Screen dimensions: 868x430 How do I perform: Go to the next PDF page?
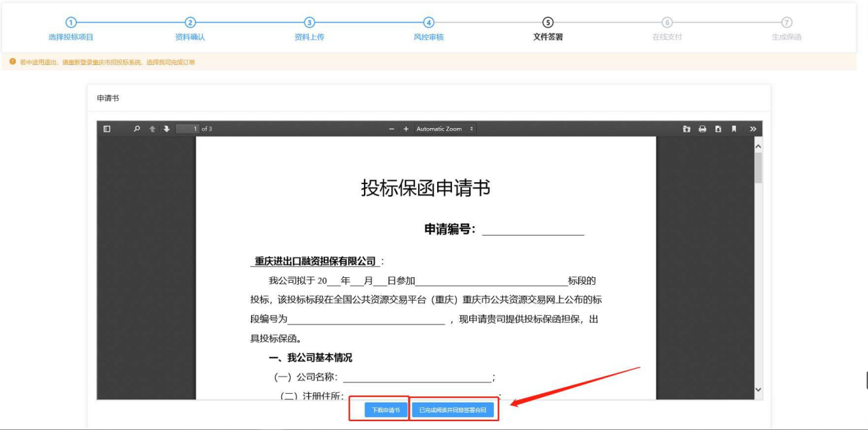[166, 129]
